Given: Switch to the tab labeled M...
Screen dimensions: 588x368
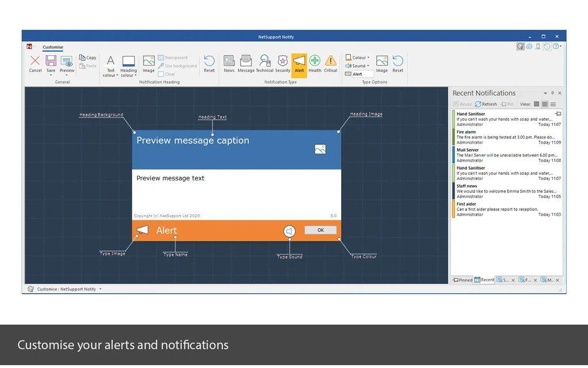Looking at the screenshot, I should (x=547, y=280).
